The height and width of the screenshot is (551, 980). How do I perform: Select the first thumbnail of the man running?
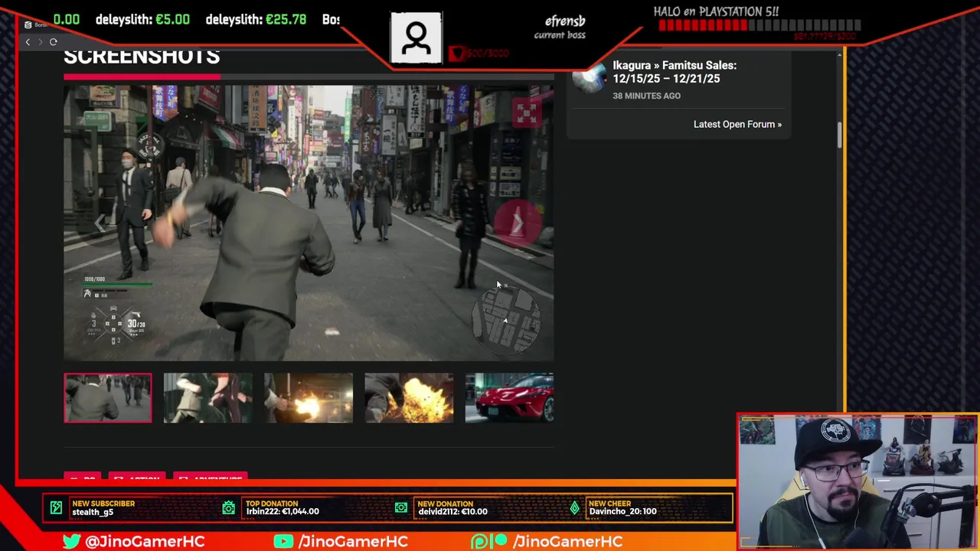[x=108, y=398]
